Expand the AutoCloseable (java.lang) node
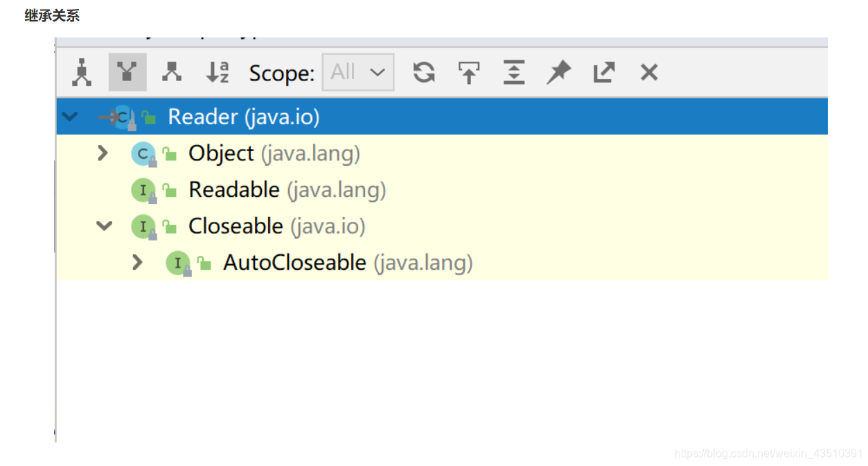The image size is (868, 466). [x=137, y=262]
